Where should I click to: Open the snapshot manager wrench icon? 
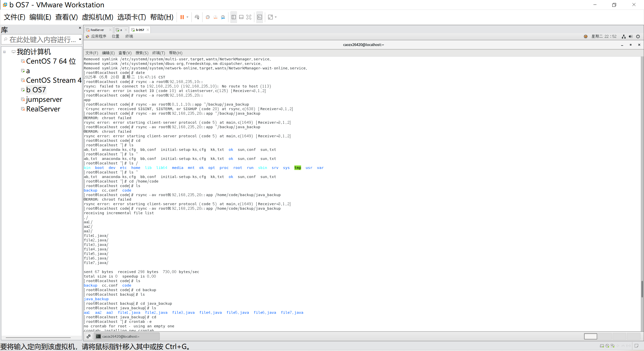[223, 17]
